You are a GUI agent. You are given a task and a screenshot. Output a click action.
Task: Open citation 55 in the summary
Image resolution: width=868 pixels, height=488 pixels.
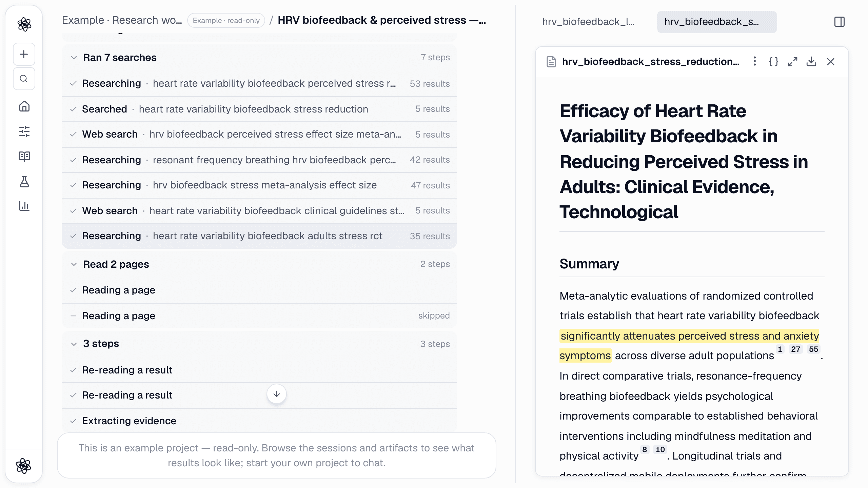click(813, 349)
